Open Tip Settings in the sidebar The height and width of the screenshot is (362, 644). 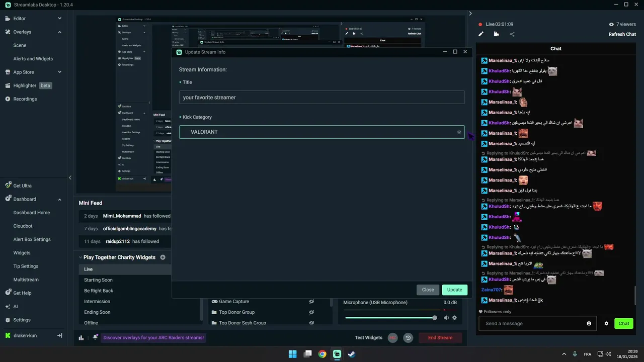point(26,266)
